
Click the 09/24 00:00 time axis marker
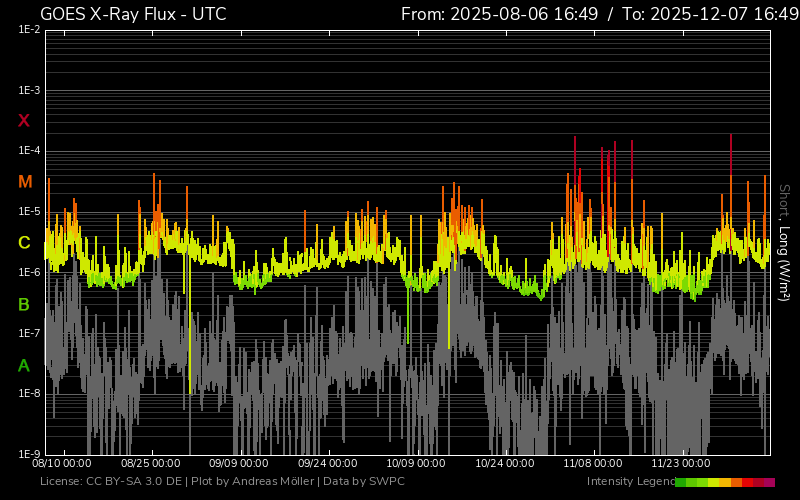pos(328,463)
